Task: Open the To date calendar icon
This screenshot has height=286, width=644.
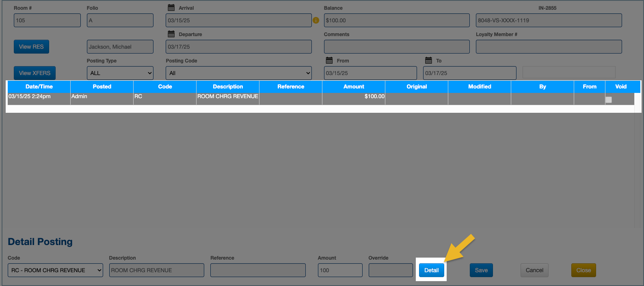Action: 428,60
